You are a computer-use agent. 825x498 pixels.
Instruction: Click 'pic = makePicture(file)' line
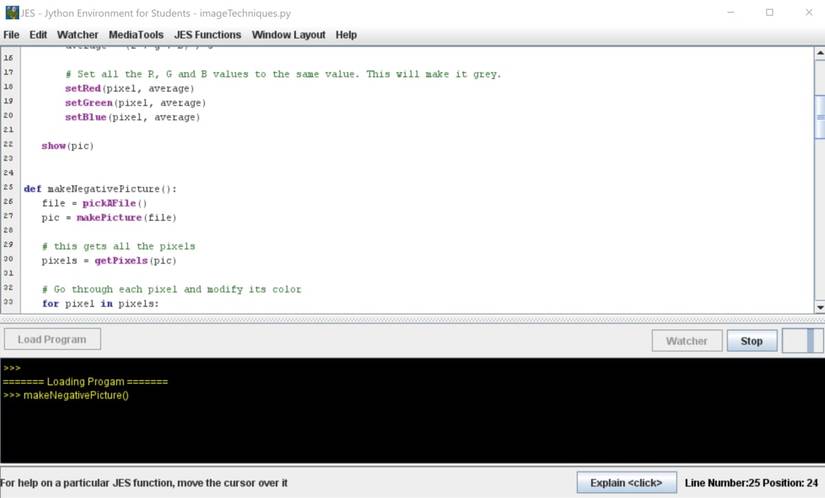tap(109, 217)
